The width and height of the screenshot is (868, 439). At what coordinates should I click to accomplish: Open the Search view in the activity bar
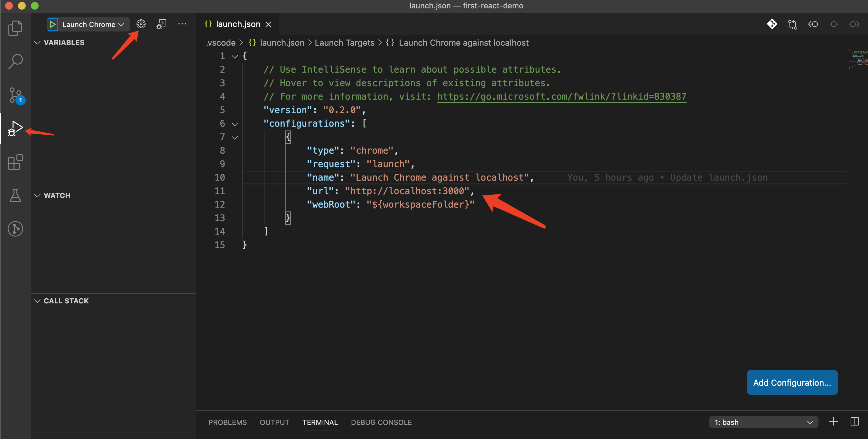point(15,62)
